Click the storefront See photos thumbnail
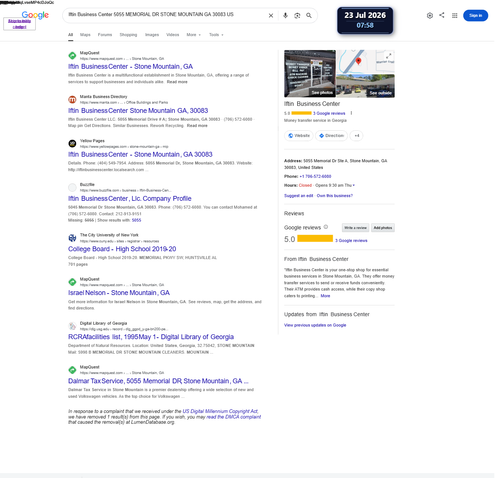Image resolution: width=500 pixels, height=478 pixels. tap(310, 73)
